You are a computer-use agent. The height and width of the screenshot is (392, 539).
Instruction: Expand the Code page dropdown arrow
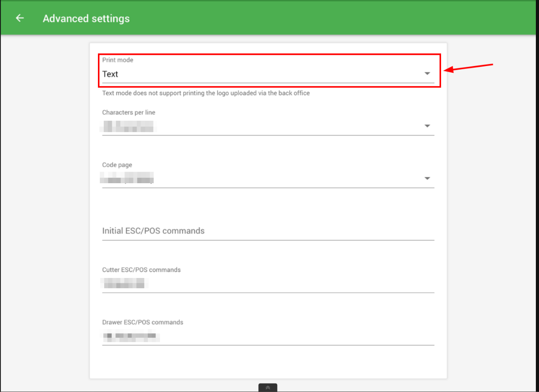(427, 179)
